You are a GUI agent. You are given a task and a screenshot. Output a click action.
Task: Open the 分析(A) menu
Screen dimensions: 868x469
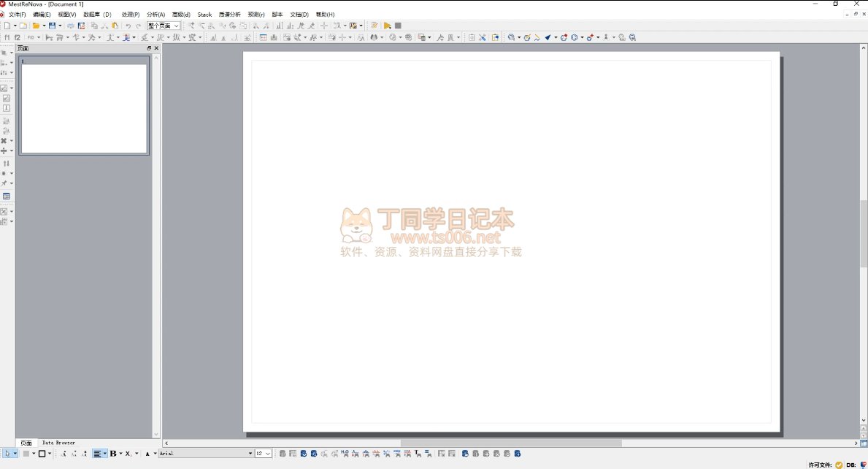coord(155,15)
